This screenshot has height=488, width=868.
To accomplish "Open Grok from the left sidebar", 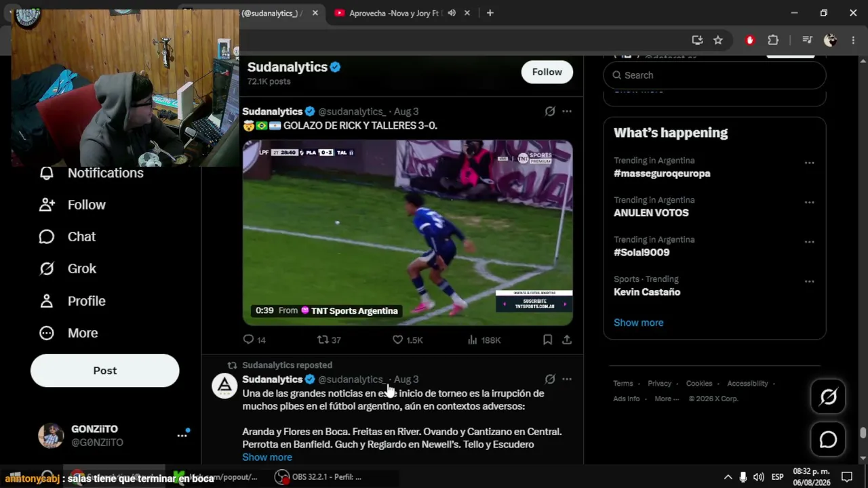I will pyautogui.click(x=68, y=268).
